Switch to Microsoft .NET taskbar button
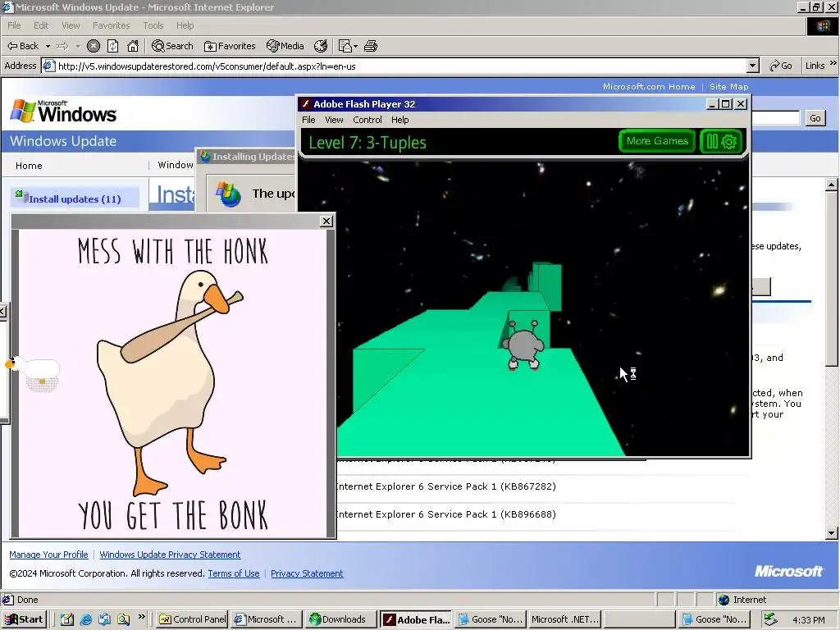Screen dimensions: 840x630 pyautogui.click(x=564, y=619)
